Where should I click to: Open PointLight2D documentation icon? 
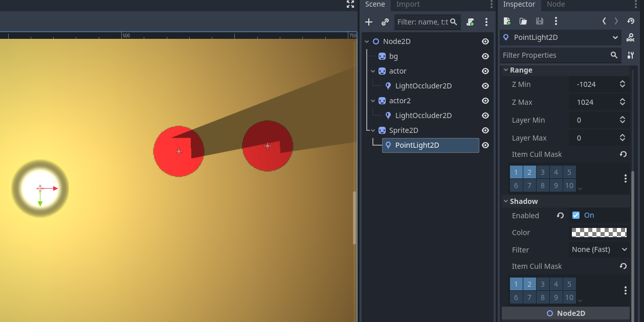pyautogui.click(x=631, y=38)
